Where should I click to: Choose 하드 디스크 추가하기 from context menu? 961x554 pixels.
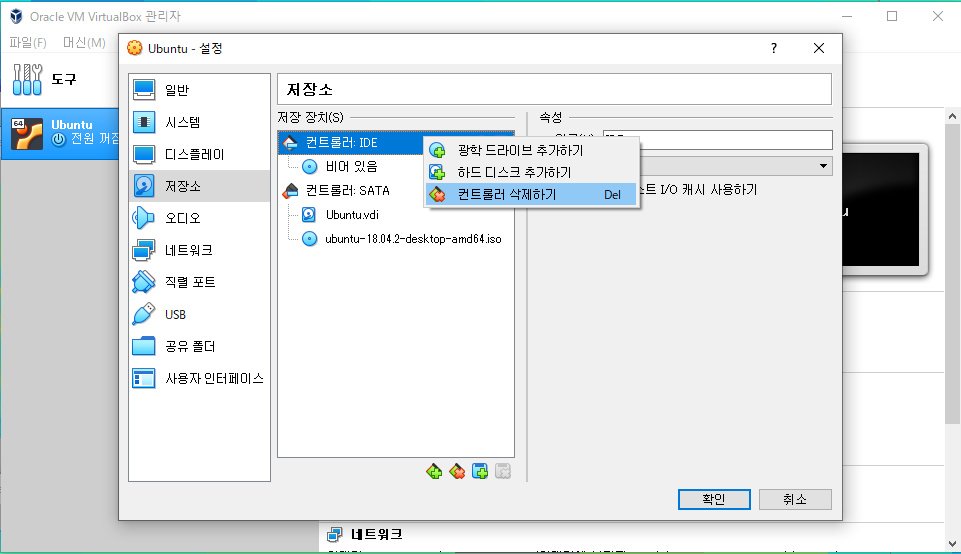[x=531, y=172]
